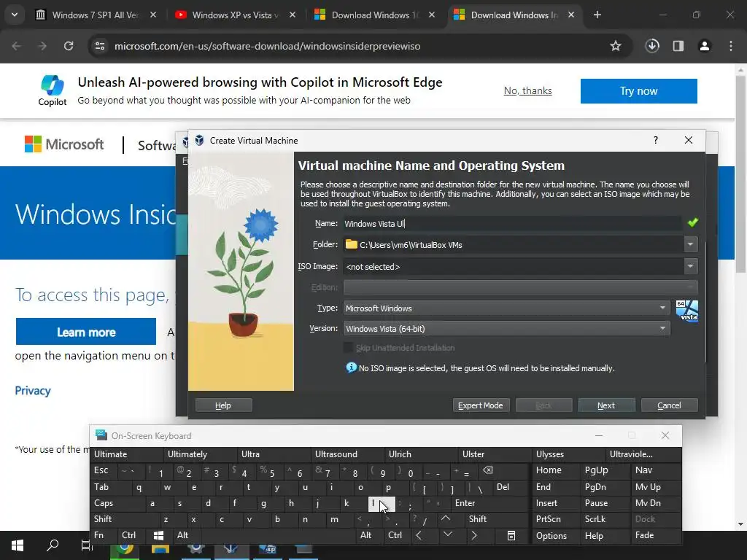Image resolution: width=747 pixels, height=560 pixels.
Task: Click the right arrow key on On-Screen Keyboard
Action: click(474, 535)
